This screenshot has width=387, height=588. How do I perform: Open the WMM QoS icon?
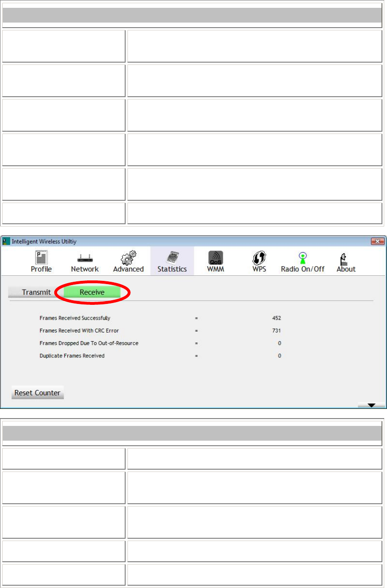[x=215, y=257]
